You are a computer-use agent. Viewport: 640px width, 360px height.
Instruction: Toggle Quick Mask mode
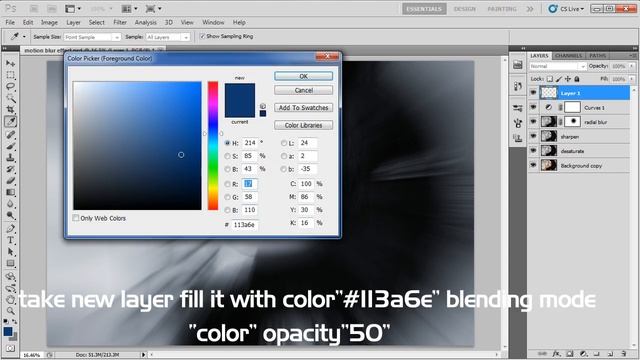(x=10, y=348)
